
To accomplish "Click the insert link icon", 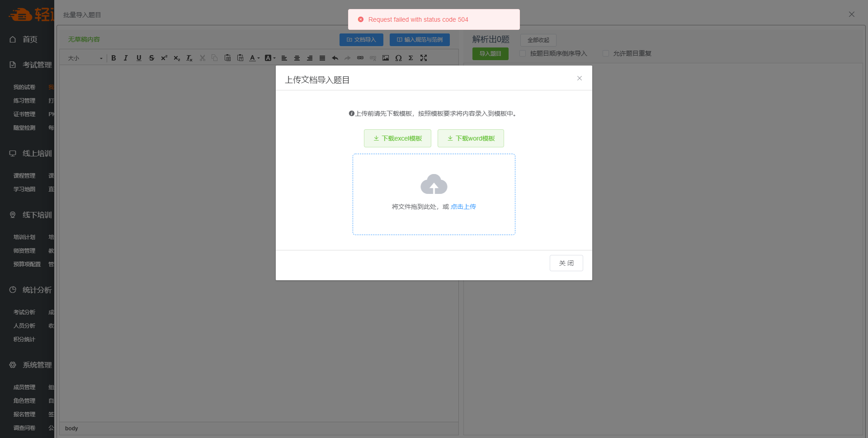I will pyautogui.click(x=360, y=58).
